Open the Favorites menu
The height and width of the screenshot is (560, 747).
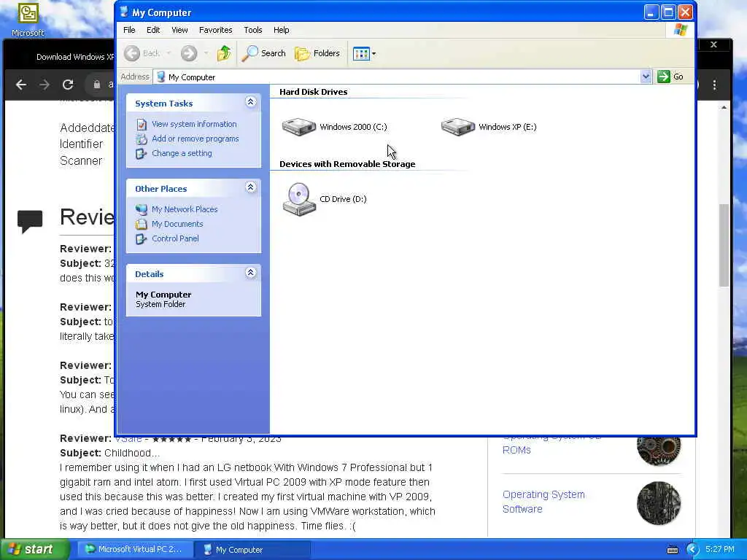[216, 30]
